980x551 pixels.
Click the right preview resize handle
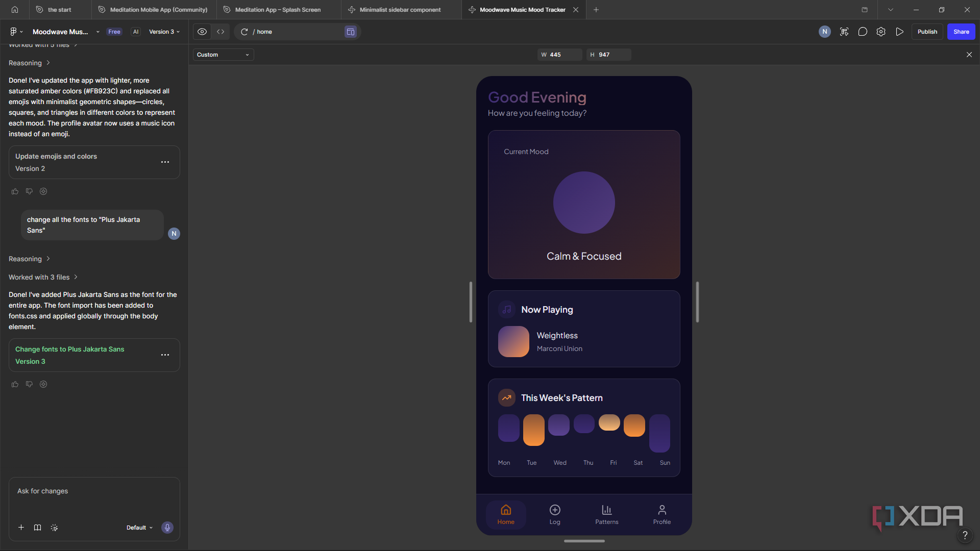(697, 302)
